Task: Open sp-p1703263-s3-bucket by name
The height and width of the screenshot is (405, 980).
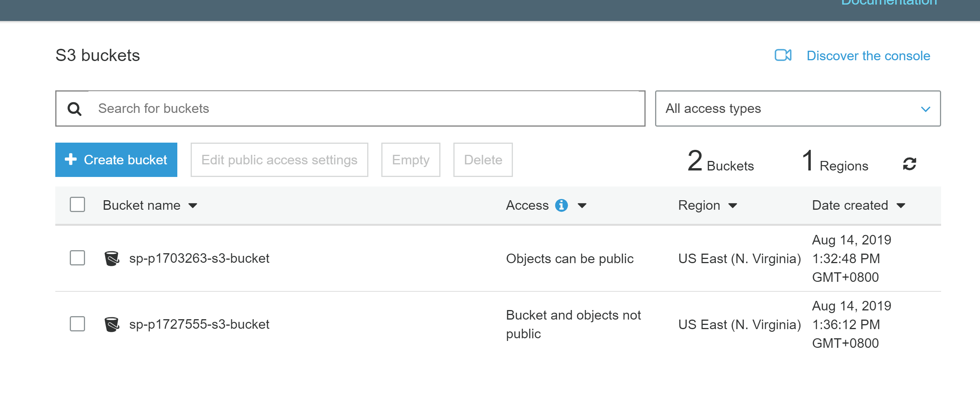Action: (199, 259)
